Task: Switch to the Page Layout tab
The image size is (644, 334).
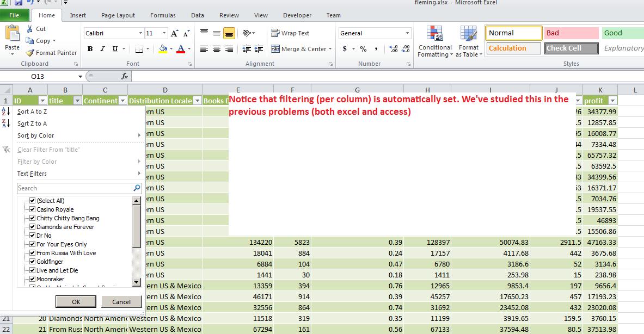Action: point(118,15)
